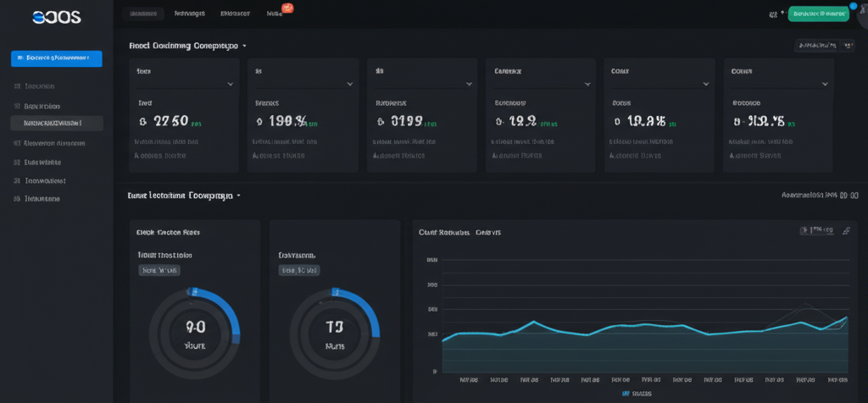Click the pencil icon at the line chart's top right
868x403 pixels.
click(845, 230)
